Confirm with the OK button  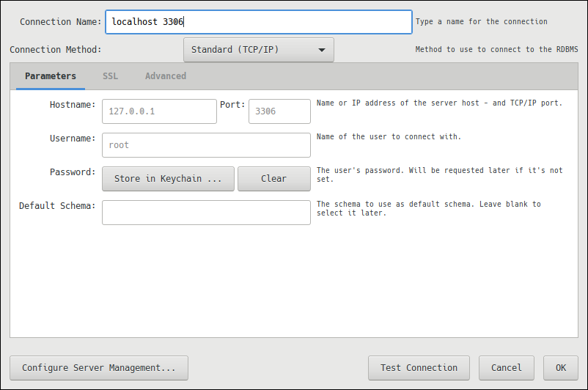point(561,368)
